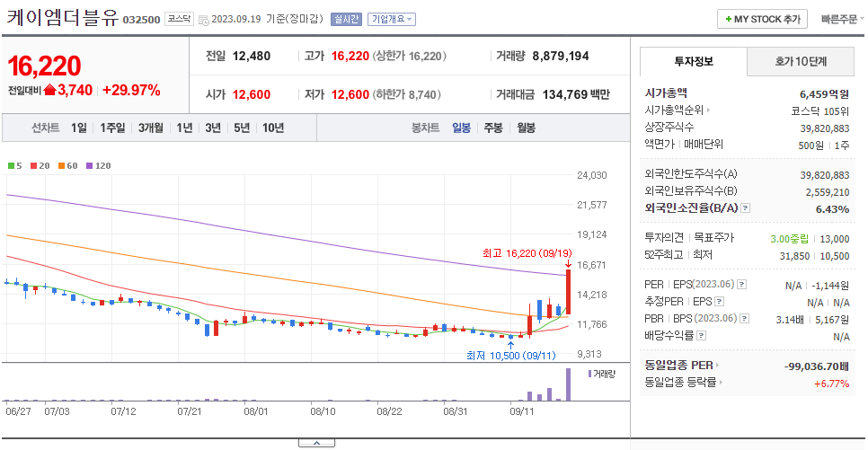The height and width of the screenshot is (450, 868).
Task: Select the 1주일 line chart period
Action: click(x=112, y=128)
